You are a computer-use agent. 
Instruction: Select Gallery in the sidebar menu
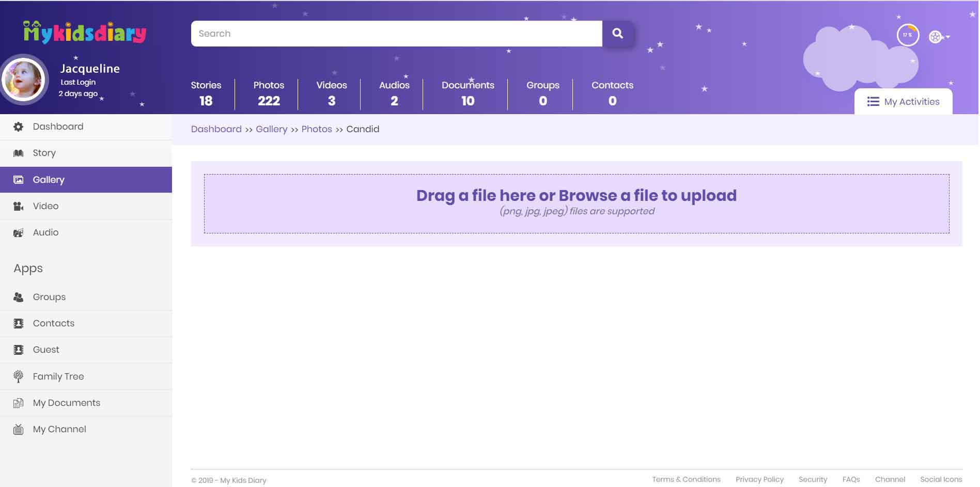coord(49,180)
